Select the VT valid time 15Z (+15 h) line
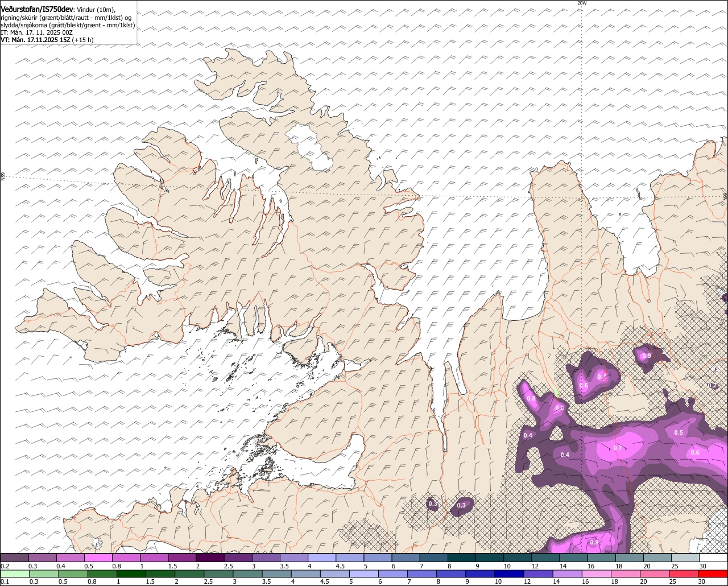 pos(47,40)
